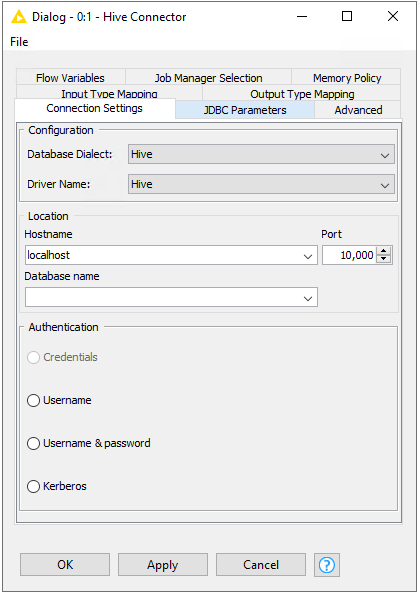The height and width of the screenshot is (594, 419).
Task: Open the Driver Name dropdown
Action: click(261, 184)
